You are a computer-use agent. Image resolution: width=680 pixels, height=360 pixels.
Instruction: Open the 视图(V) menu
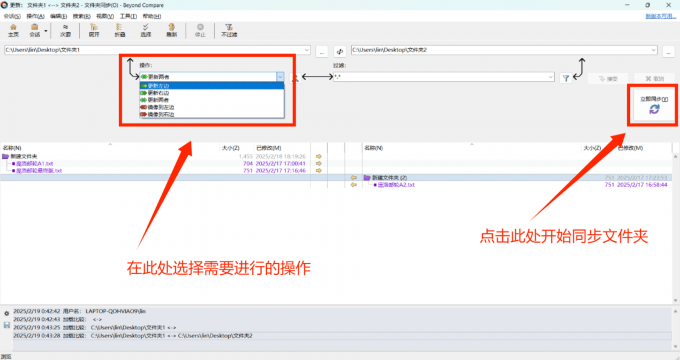point(105,16)
